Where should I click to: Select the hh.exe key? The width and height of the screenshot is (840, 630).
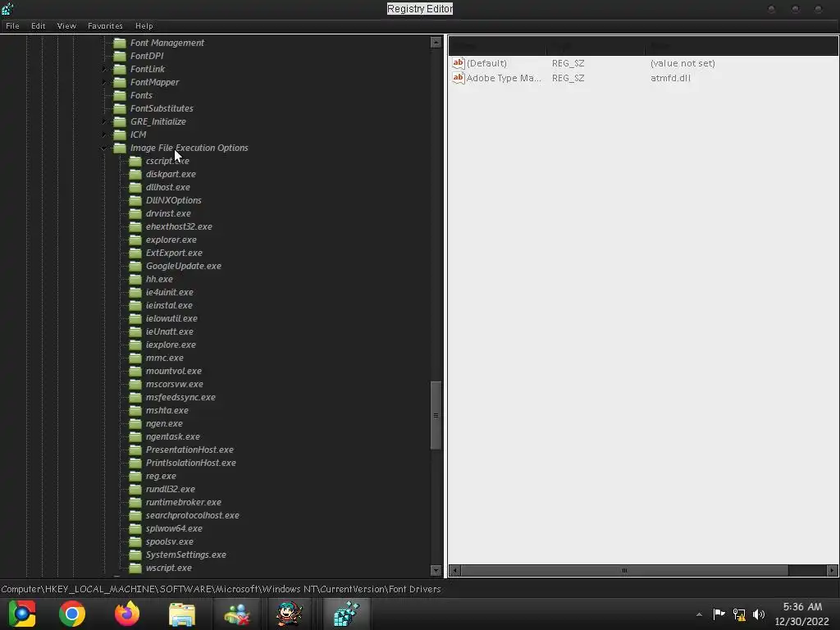click(159, 279)
